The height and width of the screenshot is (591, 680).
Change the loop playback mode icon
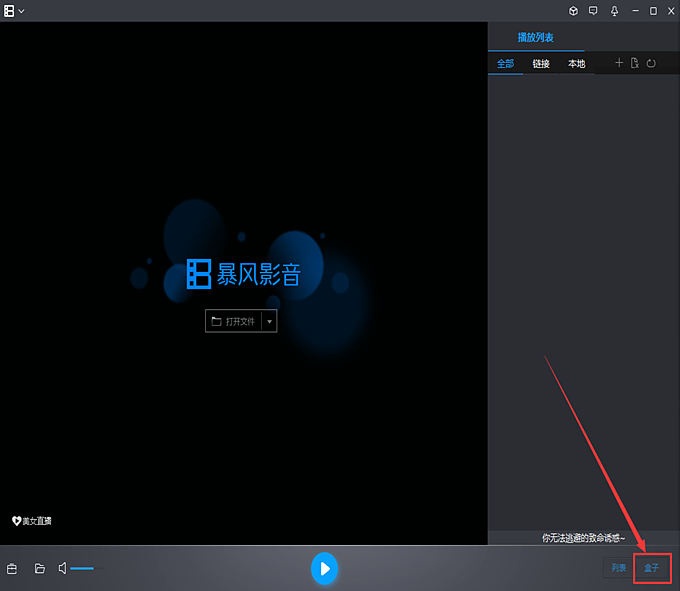point(651,63)
